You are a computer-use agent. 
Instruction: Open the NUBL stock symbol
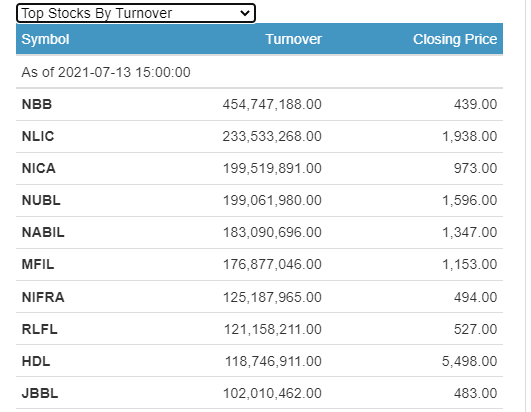(41, 200)
